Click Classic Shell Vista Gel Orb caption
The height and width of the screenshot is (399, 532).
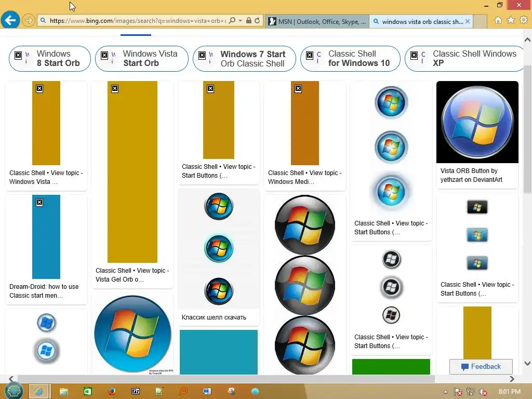132,275
